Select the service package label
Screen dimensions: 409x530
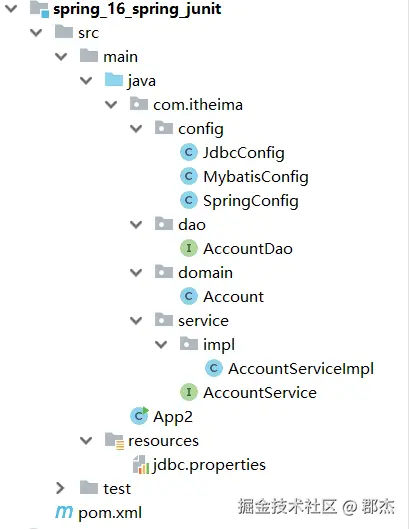click(x=203, y=321)
